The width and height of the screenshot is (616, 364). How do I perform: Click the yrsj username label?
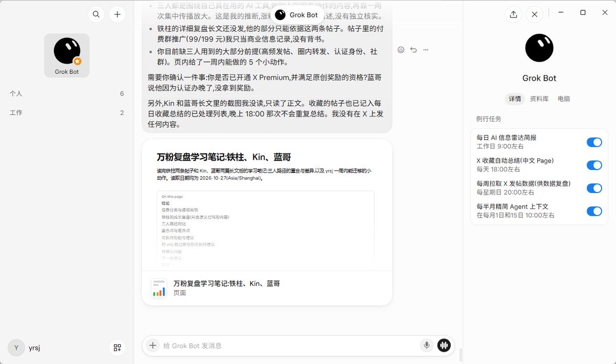tap(34, 348)
